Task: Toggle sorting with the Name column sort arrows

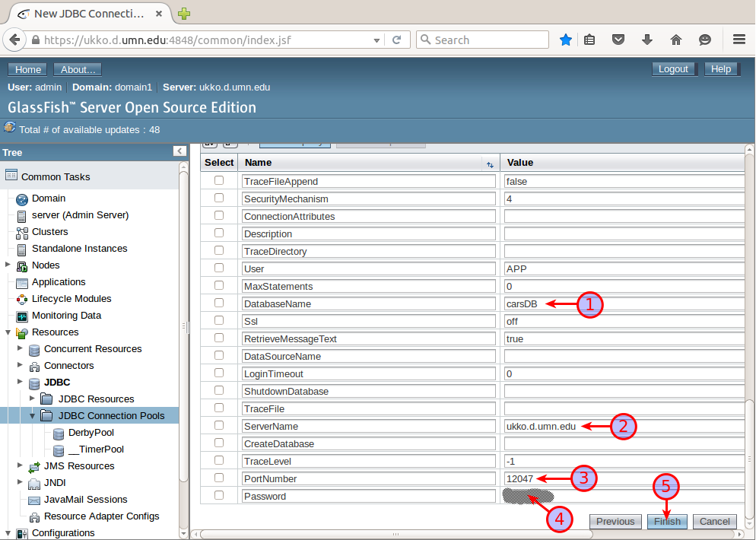Action: click(x=490, y=164)
